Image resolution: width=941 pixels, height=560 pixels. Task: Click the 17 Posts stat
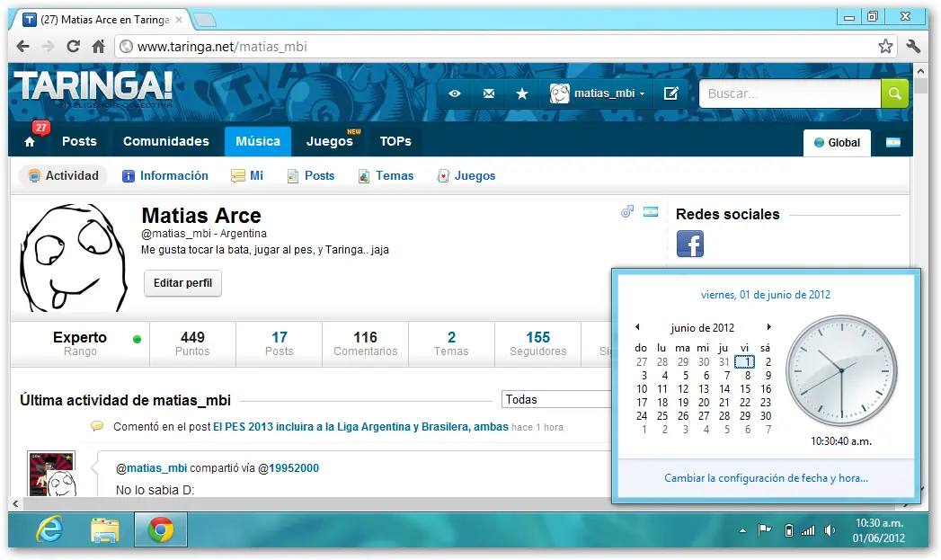tap(279, 343)
